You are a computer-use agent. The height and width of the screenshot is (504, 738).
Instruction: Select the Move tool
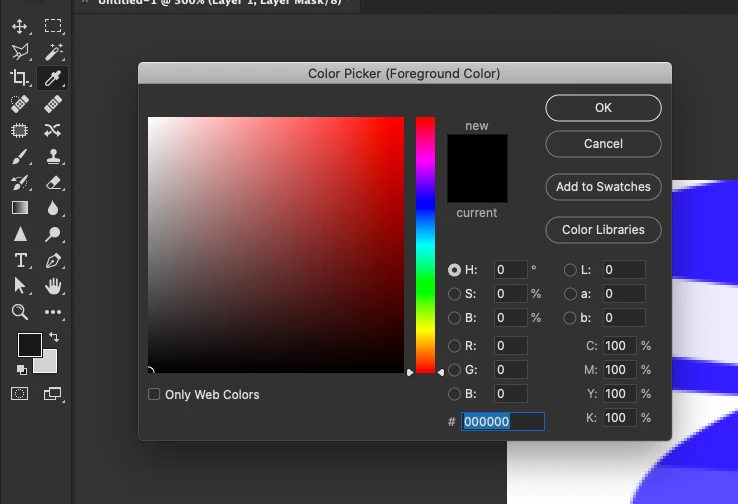pos(19,26)
